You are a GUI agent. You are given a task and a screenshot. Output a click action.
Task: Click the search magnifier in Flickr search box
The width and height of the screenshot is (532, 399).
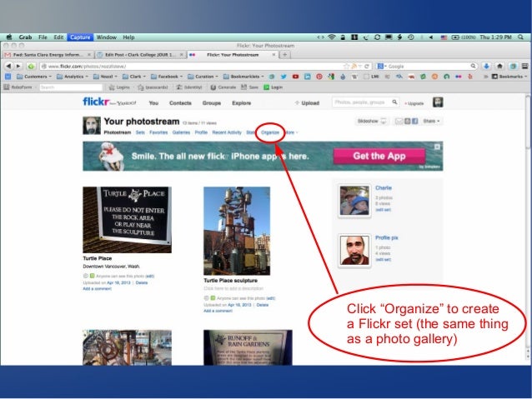tap(394, 102)
